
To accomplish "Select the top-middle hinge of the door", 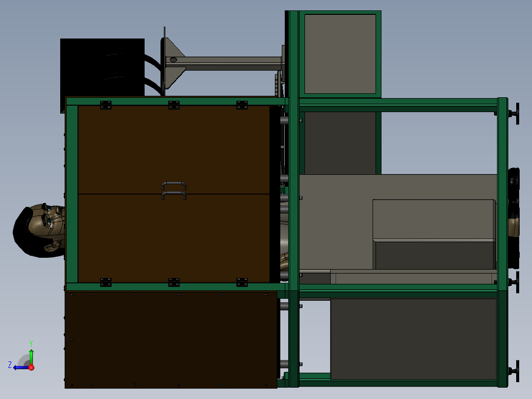I will (x=174, y=105).
